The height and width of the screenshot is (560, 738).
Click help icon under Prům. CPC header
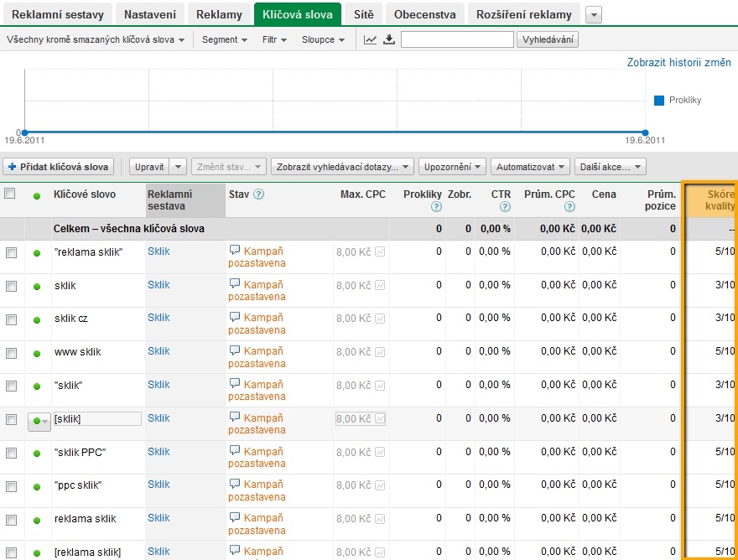tap(570, 207)
